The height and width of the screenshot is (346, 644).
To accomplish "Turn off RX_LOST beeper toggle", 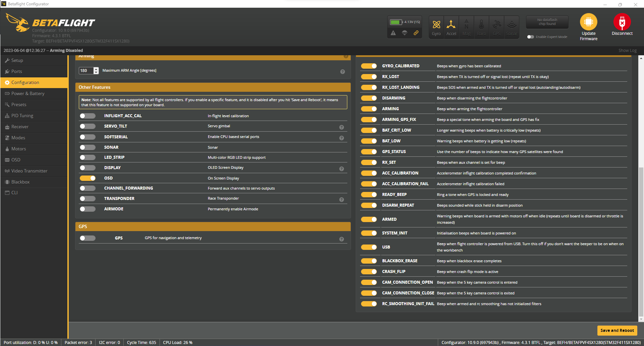I will (x=369, y=77).
